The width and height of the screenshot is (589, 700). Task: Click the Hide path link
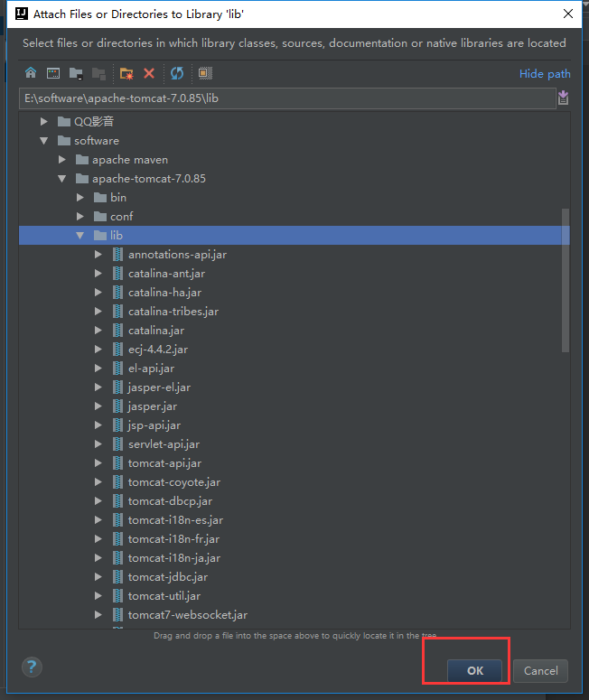545,74
